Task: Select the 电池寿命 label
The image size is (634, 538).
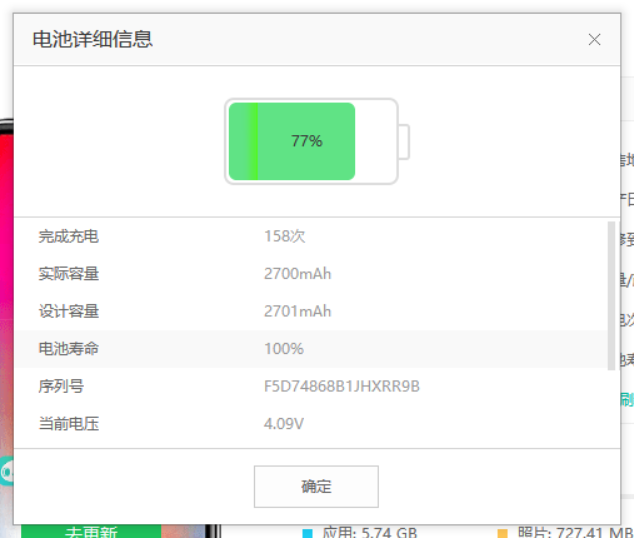Action: (68, 349)
